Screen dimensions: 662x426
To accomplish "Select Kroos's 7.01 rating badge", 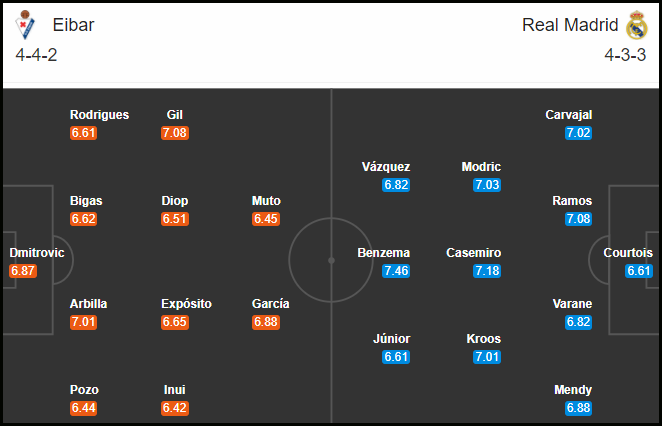I will 487,357.
